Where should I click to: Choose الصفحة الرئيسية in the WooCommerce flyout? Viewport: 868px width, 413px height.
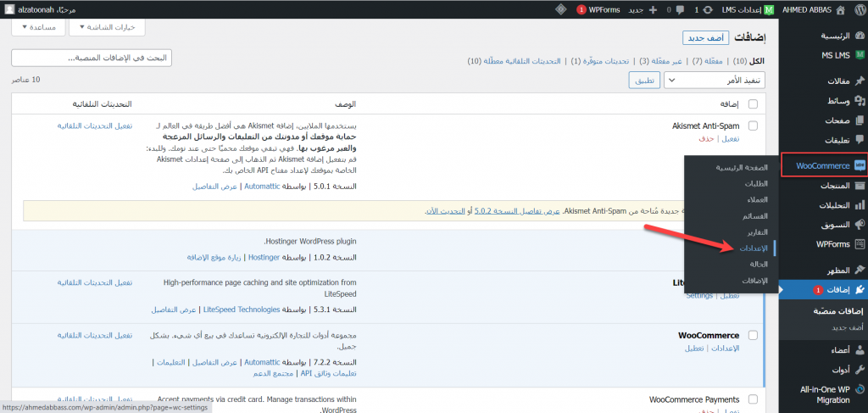[743, 167]
